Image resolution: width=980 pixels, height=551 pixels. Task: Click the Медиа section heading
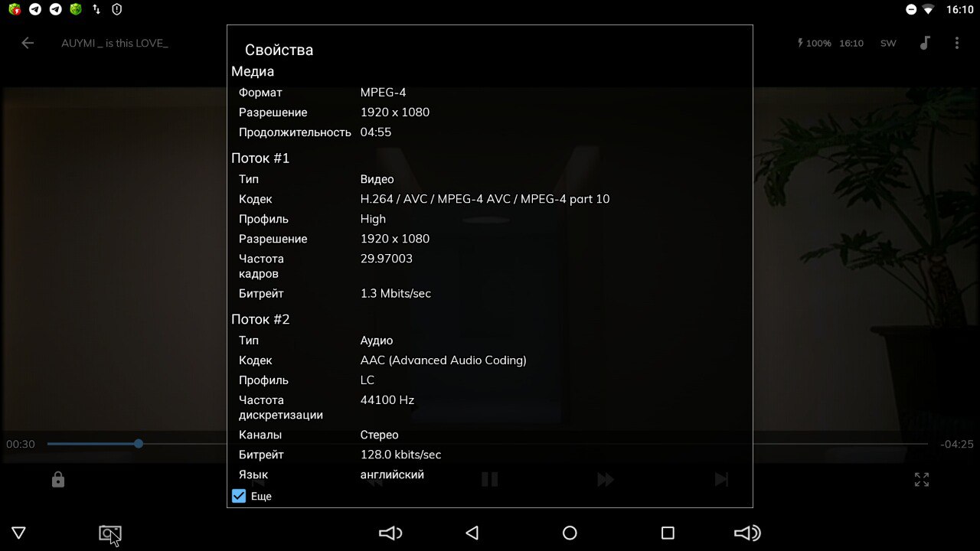253,71
